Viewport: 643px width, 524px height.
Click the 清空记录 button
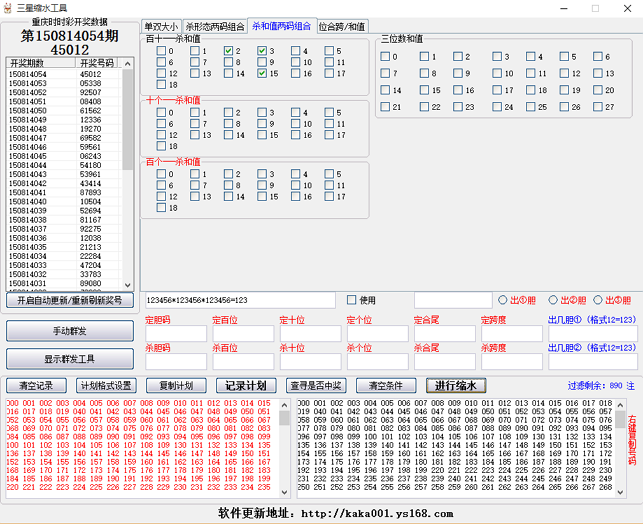click(36, 386)
